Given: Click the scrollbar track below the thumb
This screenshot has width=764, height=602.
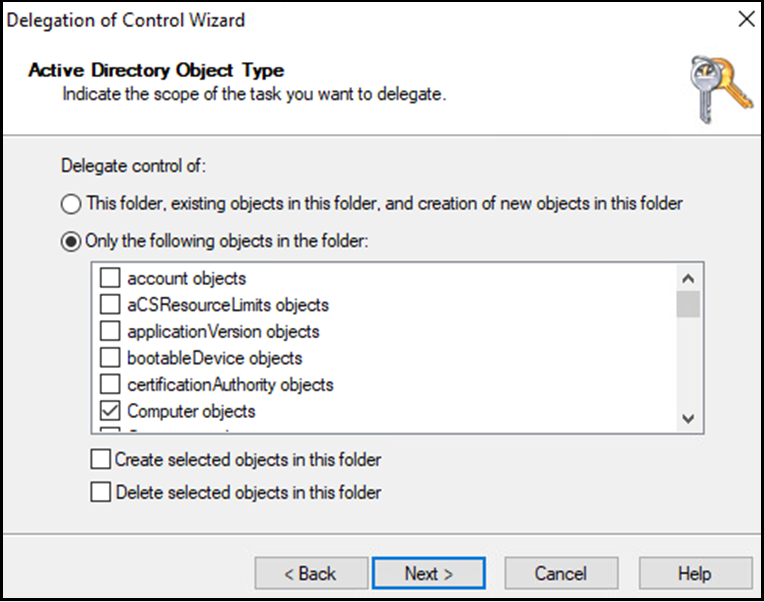Looking at the screenshot, I should [x=688, y=362].
